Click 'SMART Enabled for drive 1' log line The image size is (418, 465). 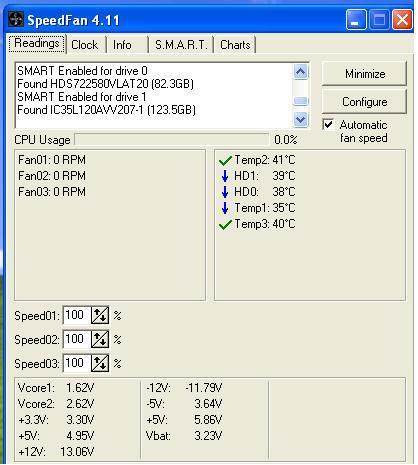82,97
